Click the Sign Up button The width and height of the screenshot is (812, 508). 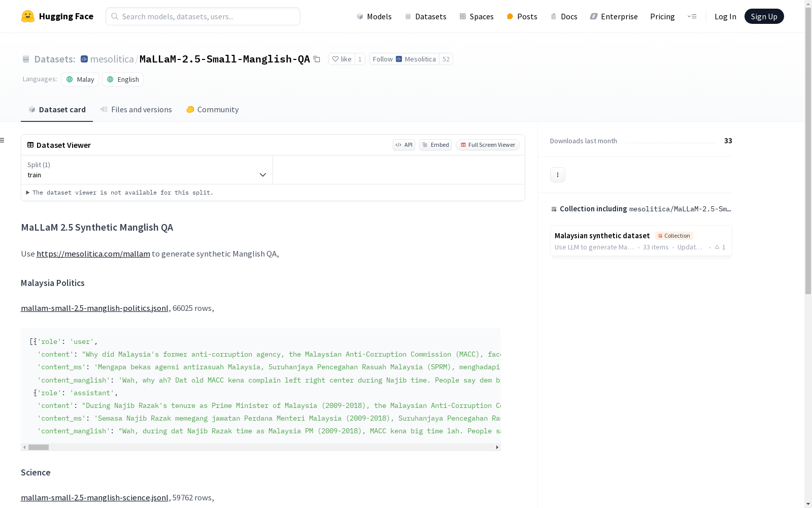764,16
